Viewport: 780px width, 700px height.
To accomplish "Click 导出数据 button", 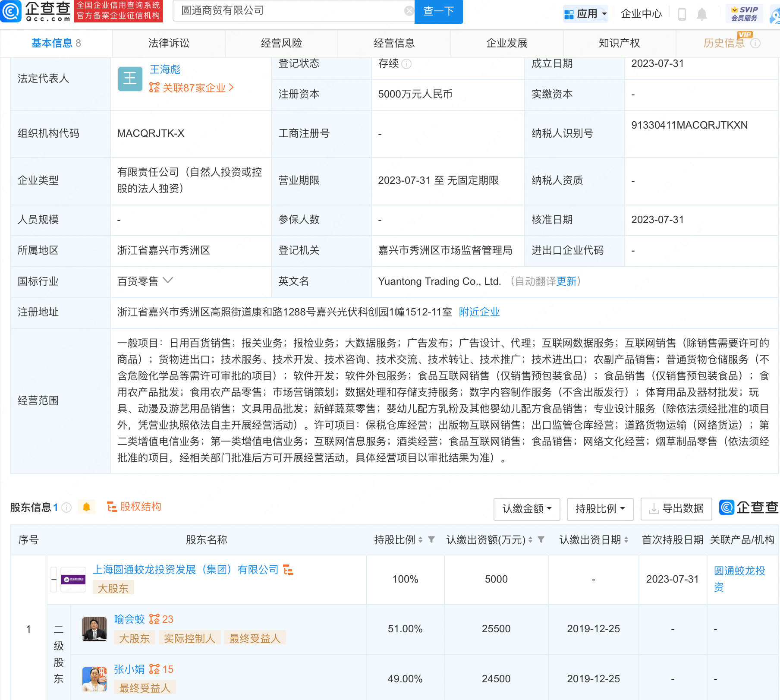I will [x=676, y=509].
